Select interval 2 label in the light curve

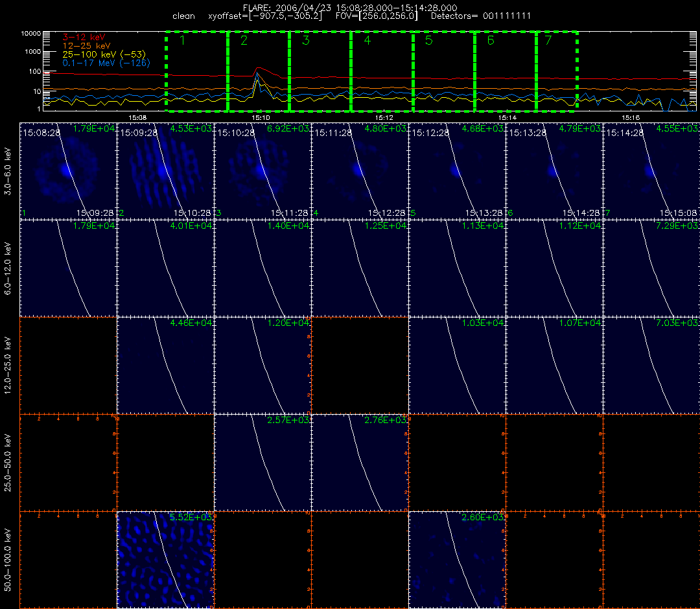pyautogui.click(x=244, y=40)
